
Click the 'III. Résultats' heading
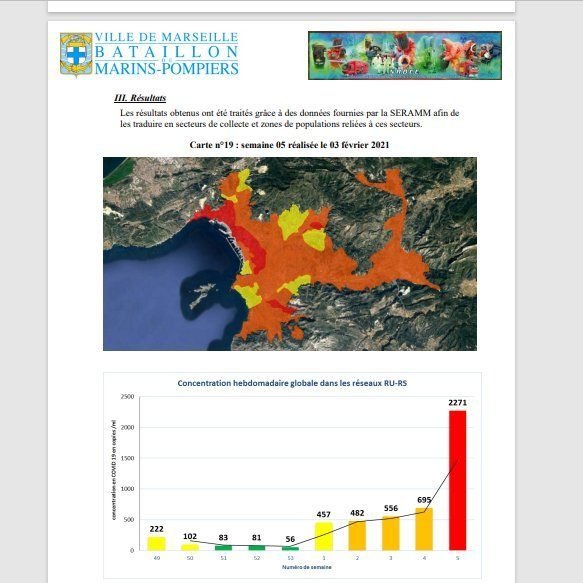click(x=140, y=98)
